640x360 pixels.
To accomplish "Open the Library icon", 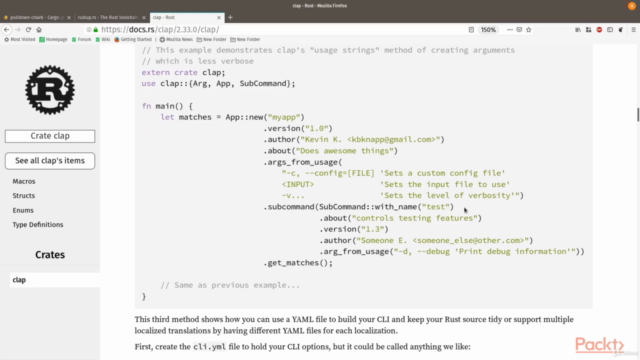I will [x=578, y=30].
